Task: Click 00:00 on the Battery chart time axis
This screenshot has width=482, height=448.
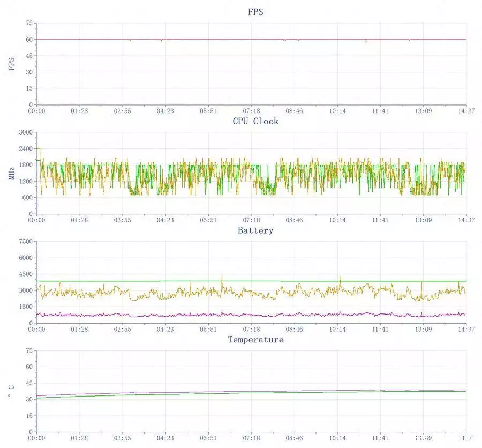Action: coord(36,330)
